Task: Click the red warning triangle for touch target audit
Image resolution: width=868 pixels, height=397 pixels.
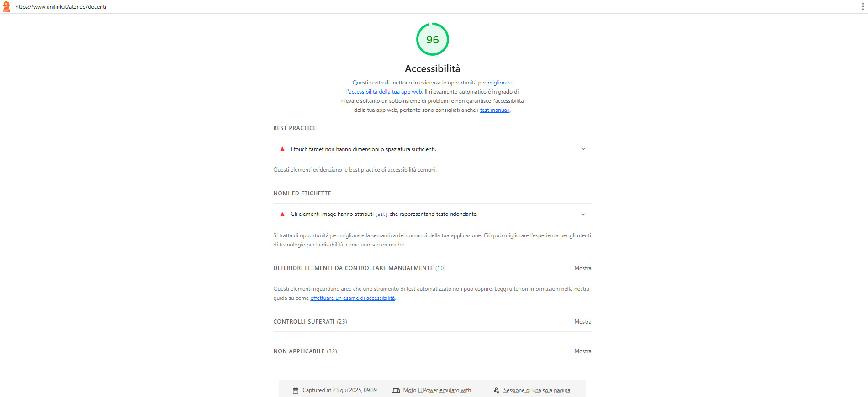Action: (x=282, y=149)
